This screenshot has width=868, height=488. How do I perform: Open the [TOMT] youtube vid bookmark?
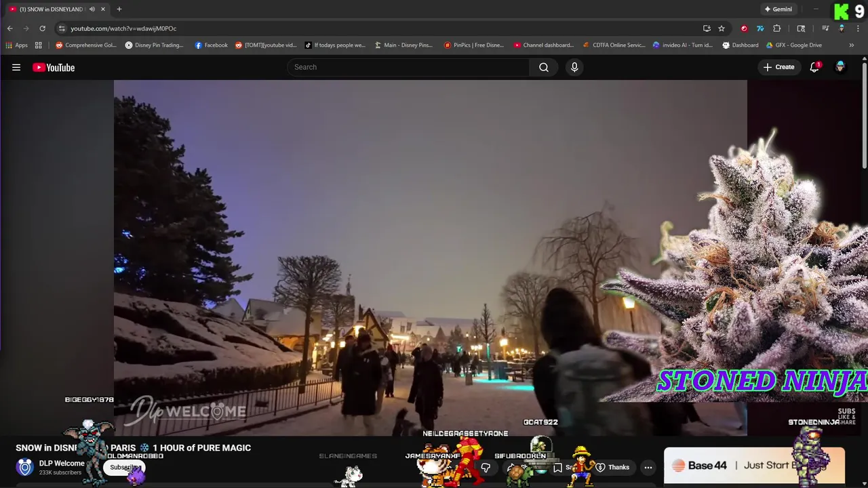[x=266, y=45]
